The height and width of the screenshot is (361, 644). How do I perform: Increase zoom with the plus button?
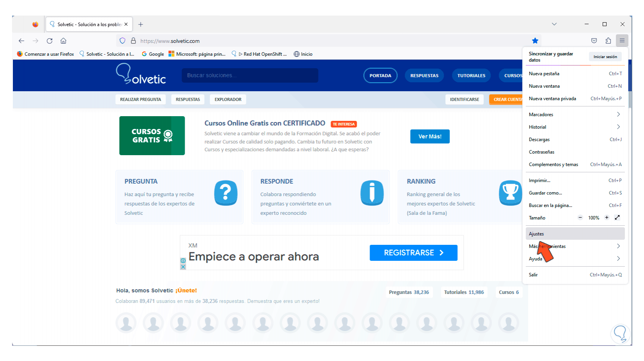(607, 218)
